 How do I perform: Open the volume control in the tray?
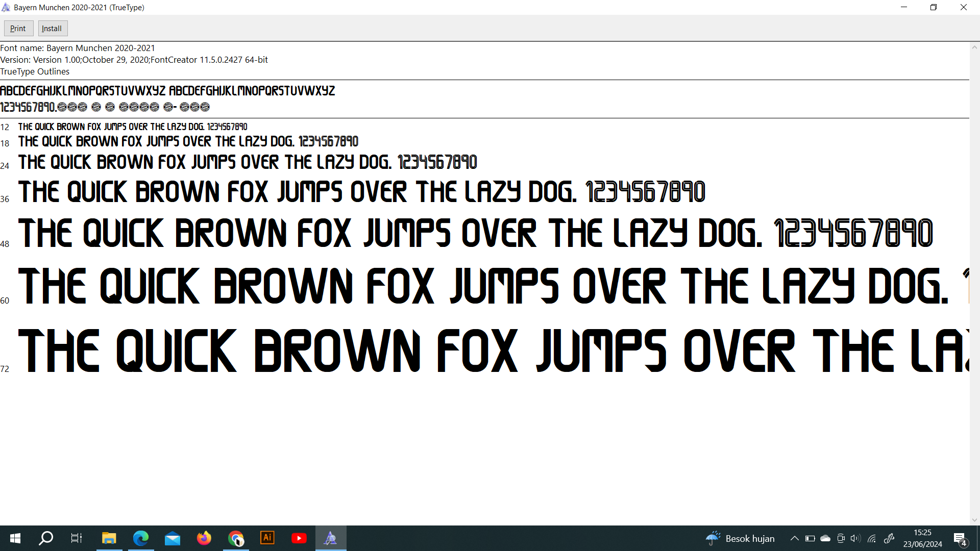855,538
